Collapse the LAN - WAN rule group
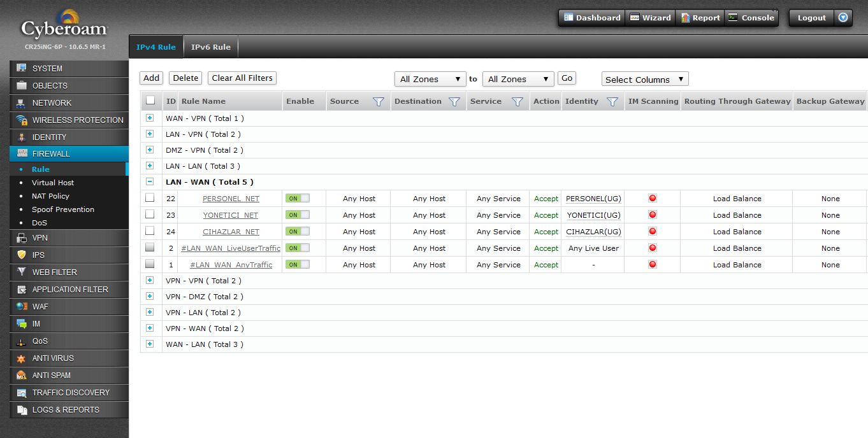Viewport: 868px width, 438px height. [150, 181]
